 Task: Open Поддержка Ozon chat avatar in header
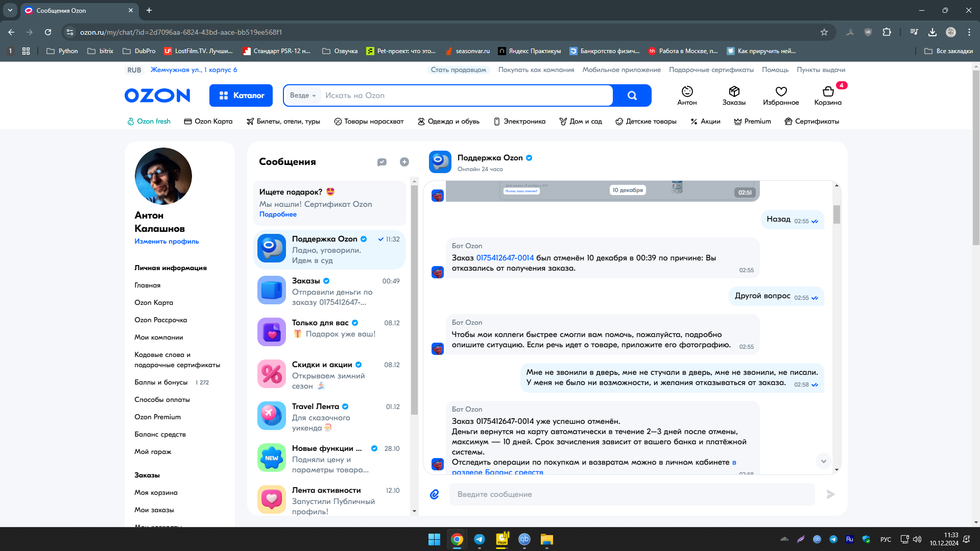(x=440, y=162)
